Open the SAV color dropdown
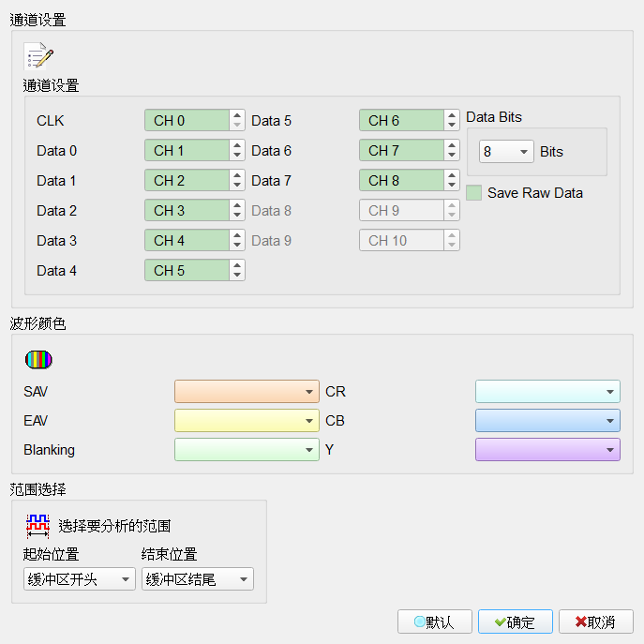 247,392
